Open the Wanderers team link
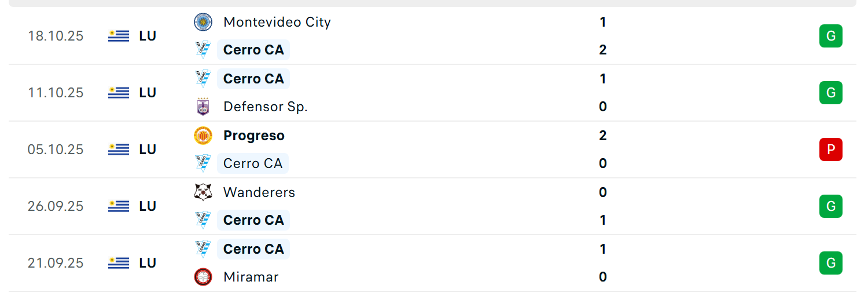Screen dimensions: 868x296 [259, 192]
